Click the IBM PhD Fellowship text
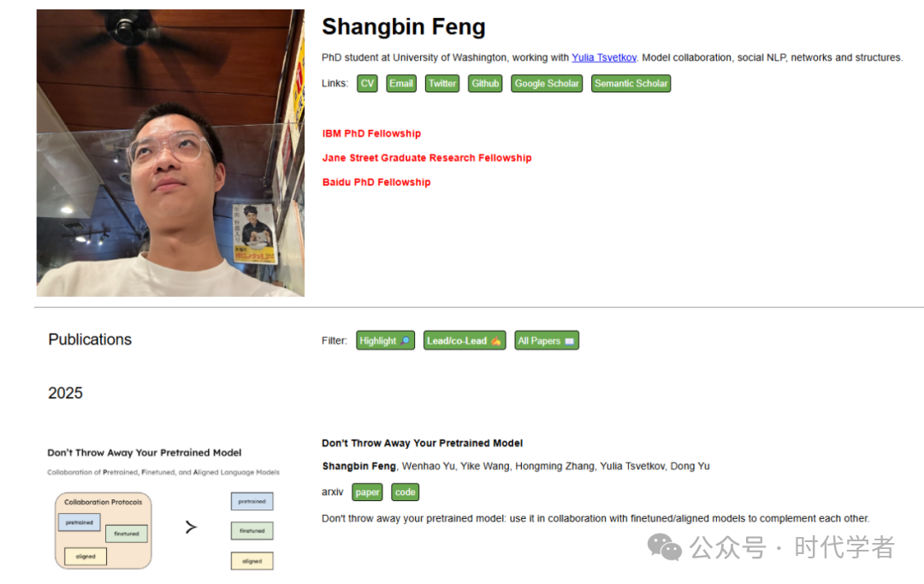Viewport: 924px width, 584px height. pyautogui.click(x=371, y=133)
